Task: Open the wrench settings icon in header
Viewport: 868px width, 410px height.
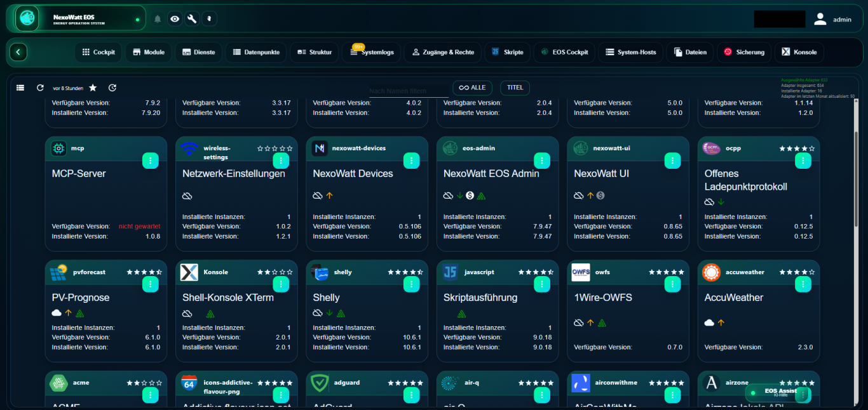Action: 192,19
